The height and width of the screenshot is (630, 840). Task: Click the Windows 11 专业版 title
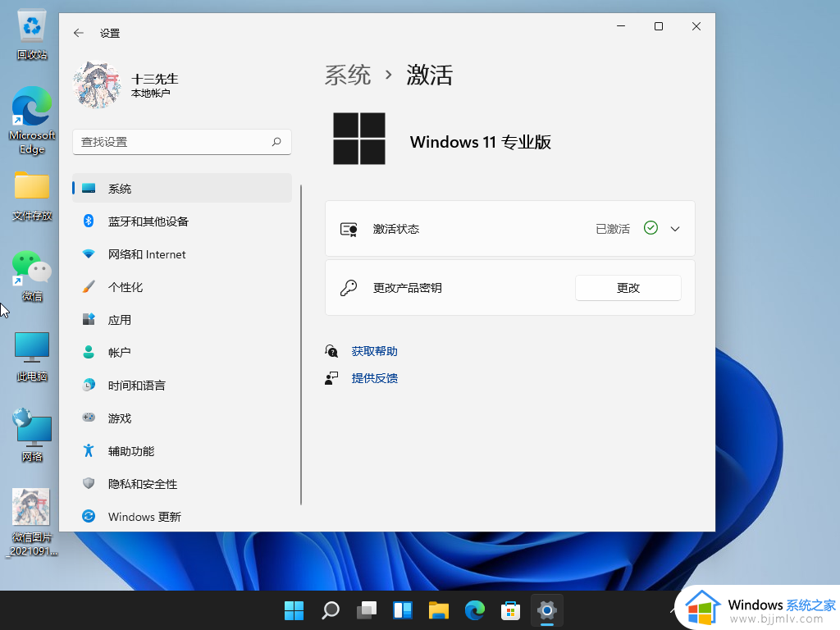(481, 142)
